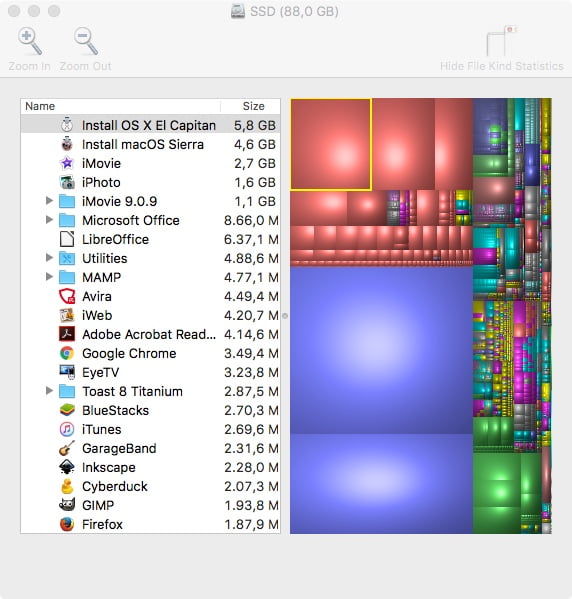Select the 'LibreOffice' row name
Image resolution: width=572 pixels, height=599 pixels.
click(115, 240)
